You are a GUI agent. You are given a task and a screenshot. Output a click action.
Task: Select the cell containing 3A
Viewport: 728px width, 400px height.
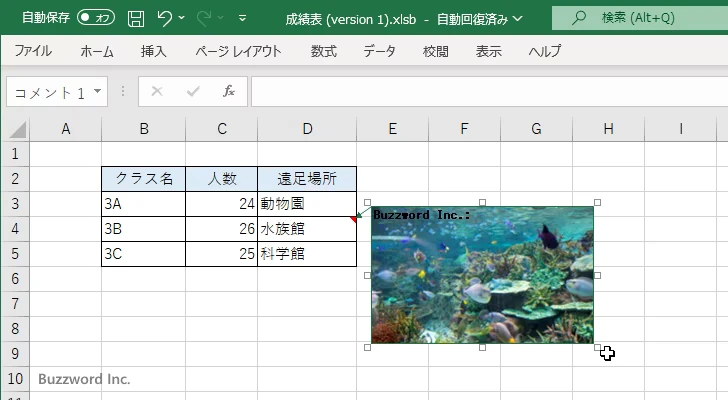click(143, 204)
